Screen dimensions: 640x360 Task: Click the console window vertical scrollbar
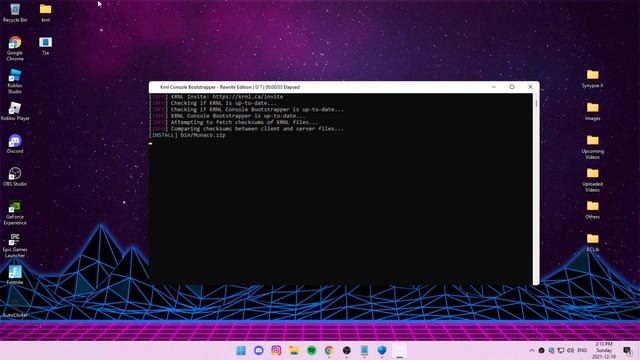(536, 189)
